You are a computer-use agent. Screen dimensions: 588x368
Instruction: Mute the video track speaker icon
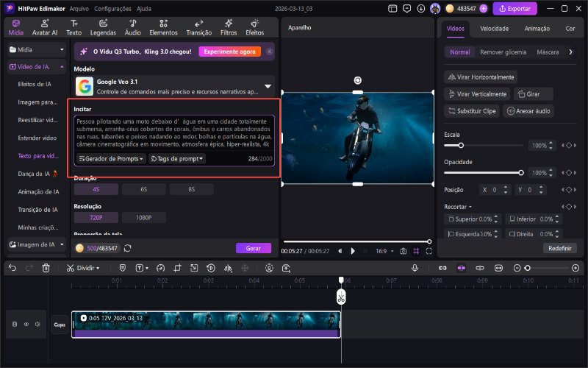pyautogui.click(x=36, y=324)
